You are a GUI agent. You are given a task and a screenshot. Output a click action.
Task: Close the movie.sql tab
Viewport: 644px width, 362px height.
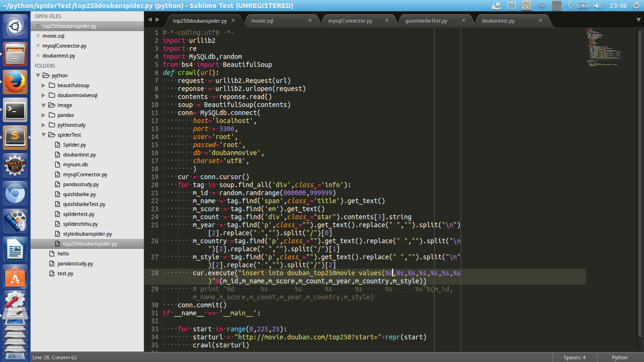(x=310, y=21)
